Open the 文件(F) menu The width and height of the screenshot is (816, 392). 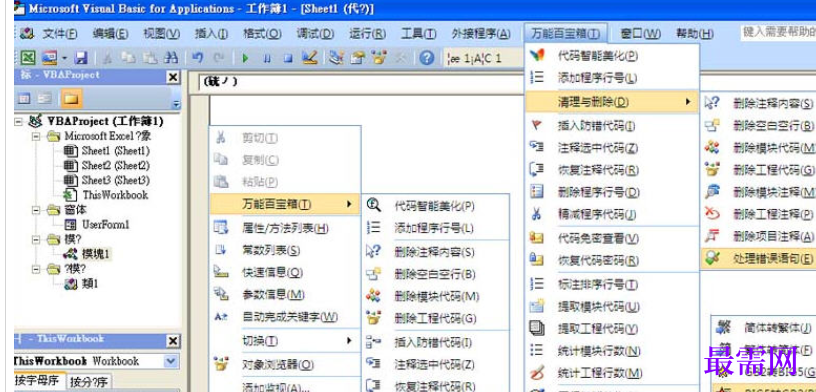point(60,34)
